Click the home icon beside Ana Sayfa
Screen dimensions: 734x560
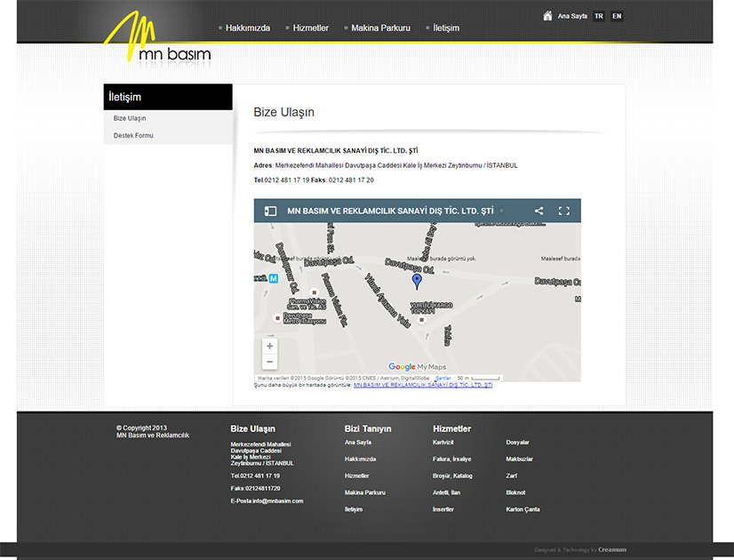pyautogui.click(x=547, y=15)
